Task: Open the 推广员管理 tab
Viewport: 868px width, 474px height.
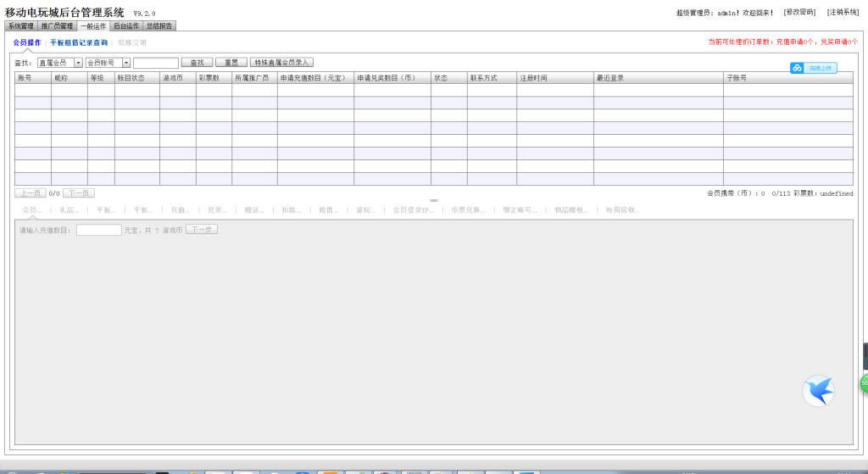Action: [58, 26]
